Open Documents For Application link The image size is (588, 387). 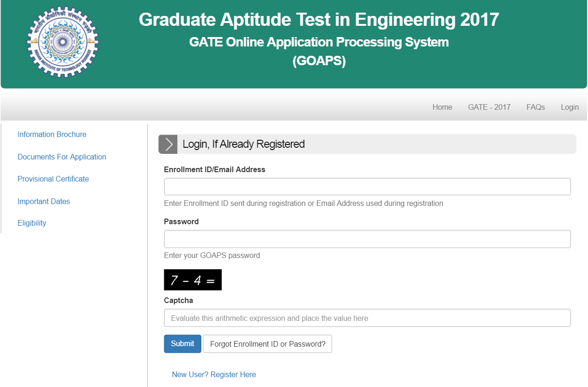(x=62, y=157)
